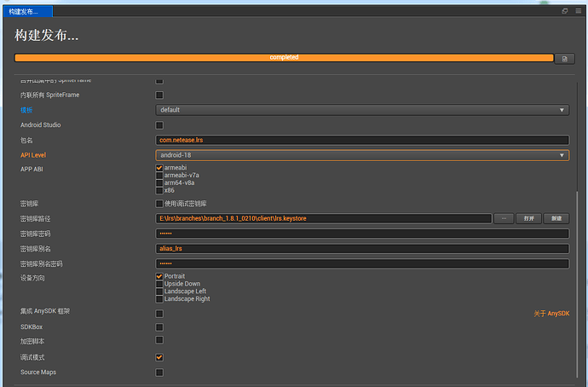Open the 模板 default dropdown
Screen dimensions: 588x387
coord(362,110)
